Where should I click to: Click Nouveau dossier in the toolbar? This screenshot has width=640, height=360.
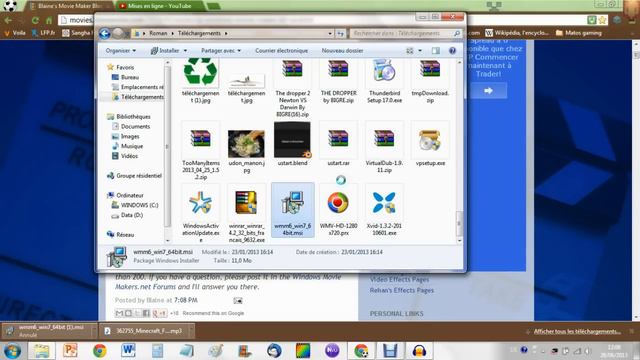pyautogui.click(x=342, y=51)
